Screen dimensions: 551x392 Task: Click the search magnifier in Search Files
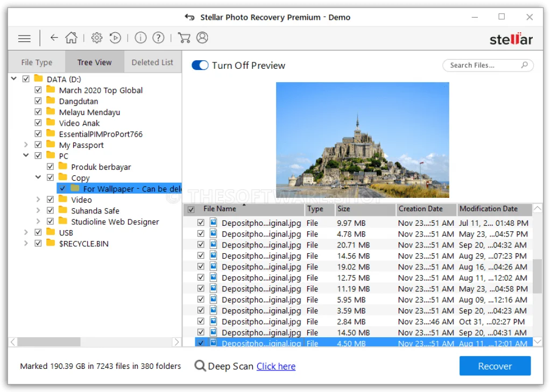(524, 65)
